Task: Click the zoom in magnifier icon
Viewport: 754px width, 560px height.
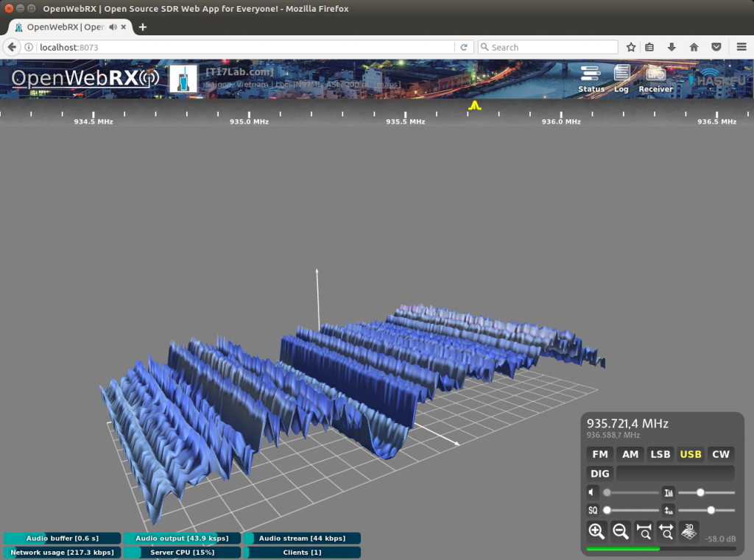Action: click(x=596, y=531)
